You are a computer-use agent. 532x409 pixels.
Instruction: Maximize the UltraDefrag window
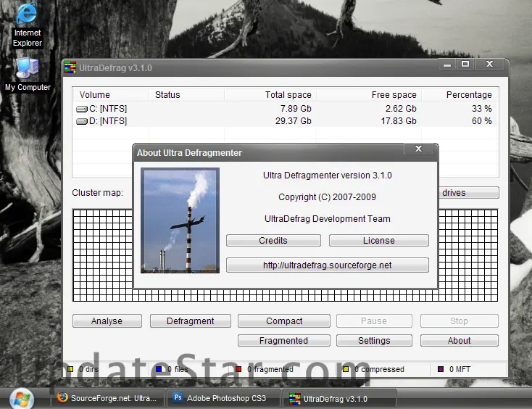(x=465, y=64)
